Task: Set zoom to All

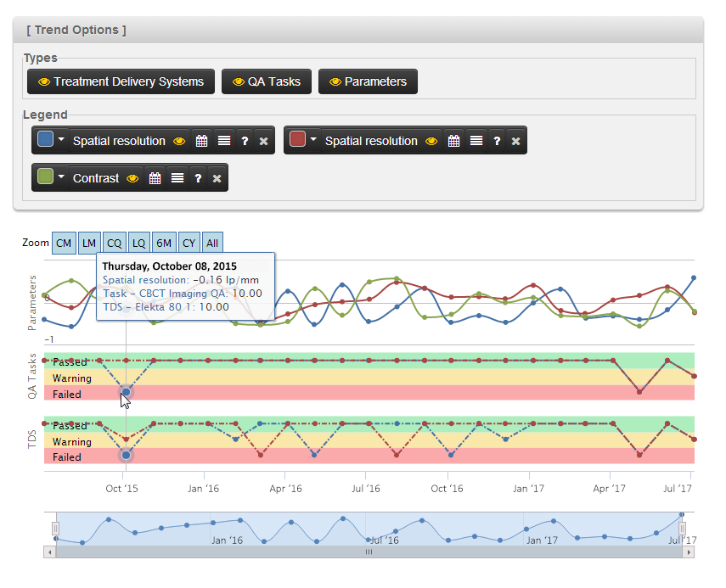Action: tap(212, 243)
